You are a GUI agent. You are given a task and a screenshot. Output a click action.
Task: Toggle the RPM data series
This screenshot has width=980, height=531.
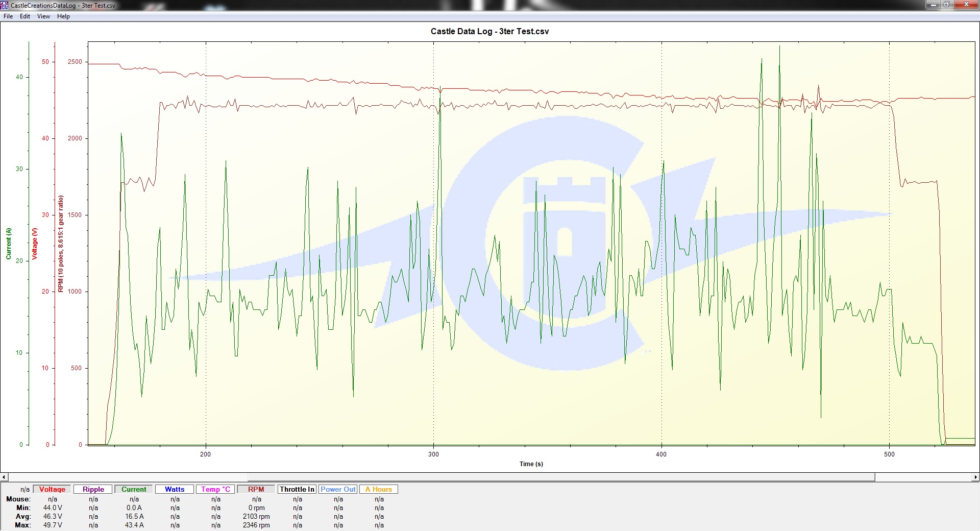point(256,489)
